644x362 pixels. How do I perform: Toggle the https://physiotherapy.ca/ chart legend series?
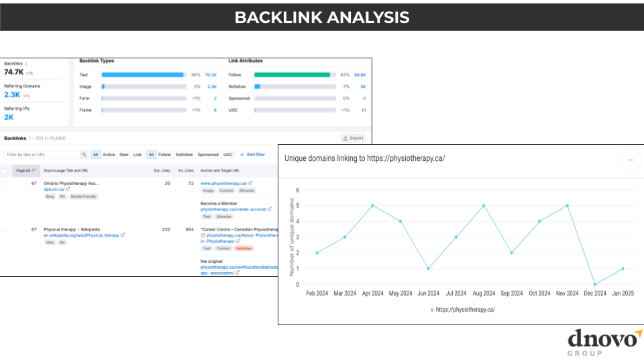pyautogui.click(x=462, y=310)
